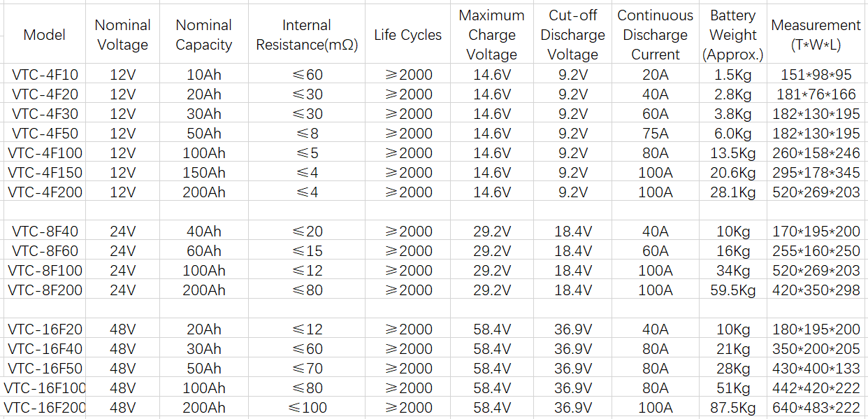Image resolution: width=868 pixels, height=419 pixels.
Task: Select the ≤100 internal resistance cell
Action: tap(307, 407)
